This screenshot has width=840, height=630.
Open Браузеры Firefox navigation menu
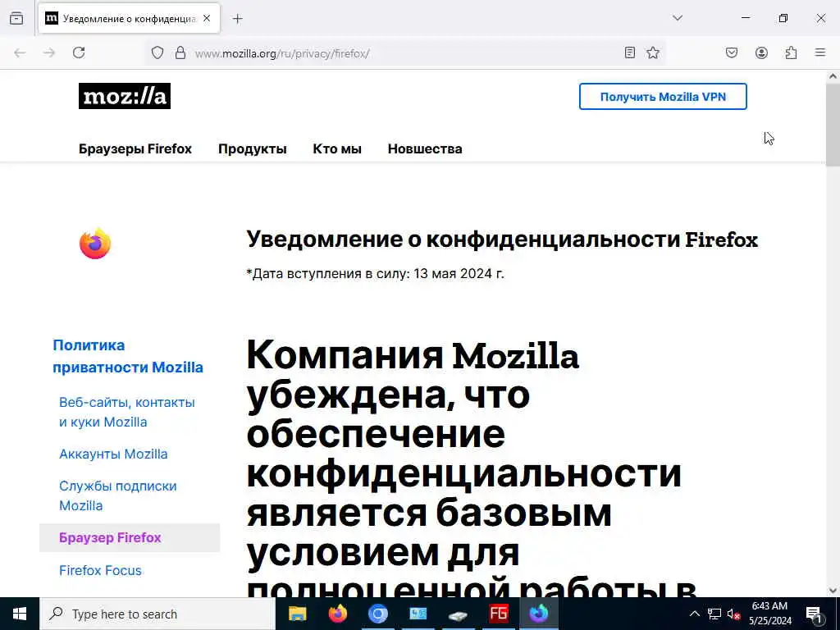[135, 149]
